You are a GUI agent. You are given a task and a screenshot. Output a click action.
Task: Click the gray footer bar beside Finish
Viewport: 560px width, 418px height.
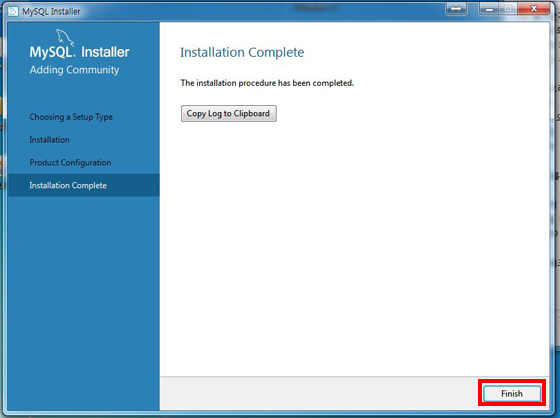click(x=319, y=393)
